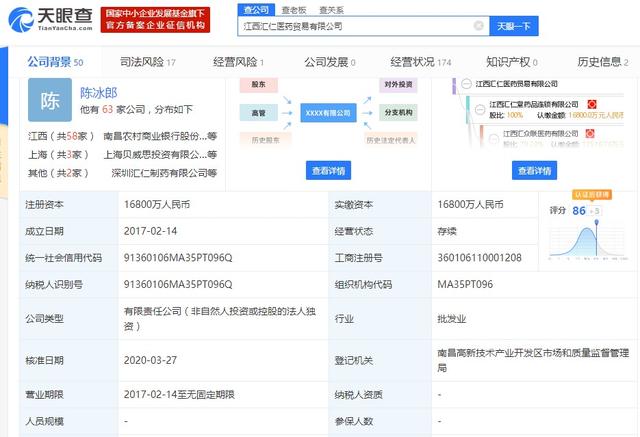Click 查看详情 under the company relationship diagram
640x437 pixels.
[x=328, y=171]
